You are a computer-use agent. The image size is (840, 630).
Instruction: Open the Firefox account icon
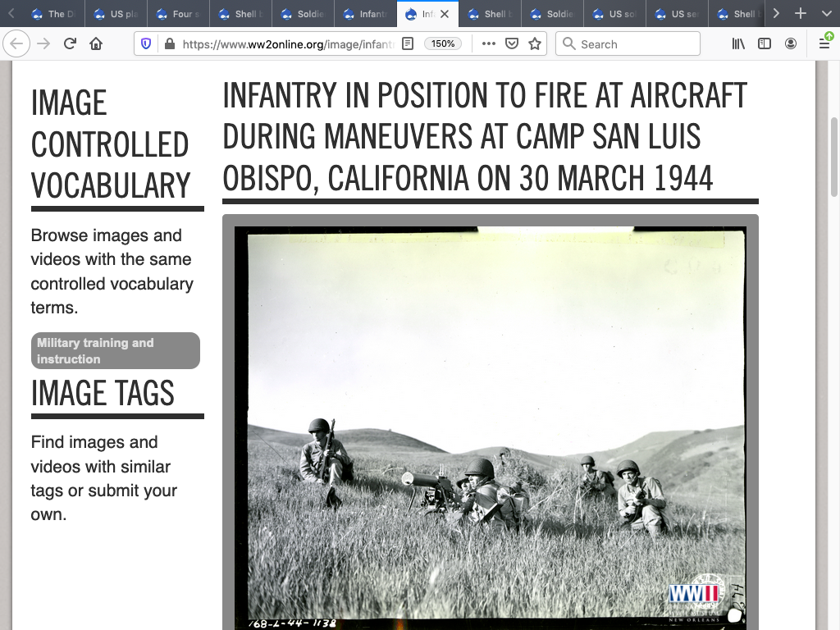pos(791,44)
